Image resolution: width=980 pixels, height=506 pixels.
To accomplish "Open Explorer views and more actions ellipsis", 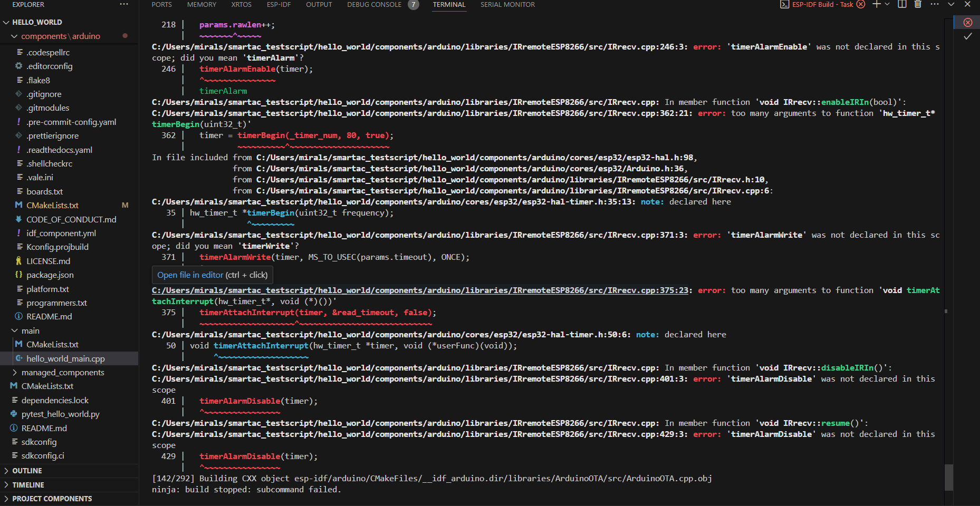I will tap(124, 4).
